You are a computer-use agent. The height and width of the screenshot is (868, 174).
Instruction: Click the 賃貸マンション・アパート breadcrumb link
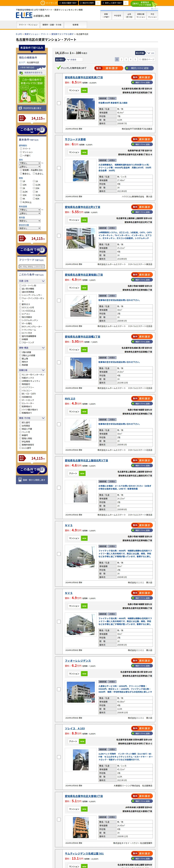pos(37,34)
